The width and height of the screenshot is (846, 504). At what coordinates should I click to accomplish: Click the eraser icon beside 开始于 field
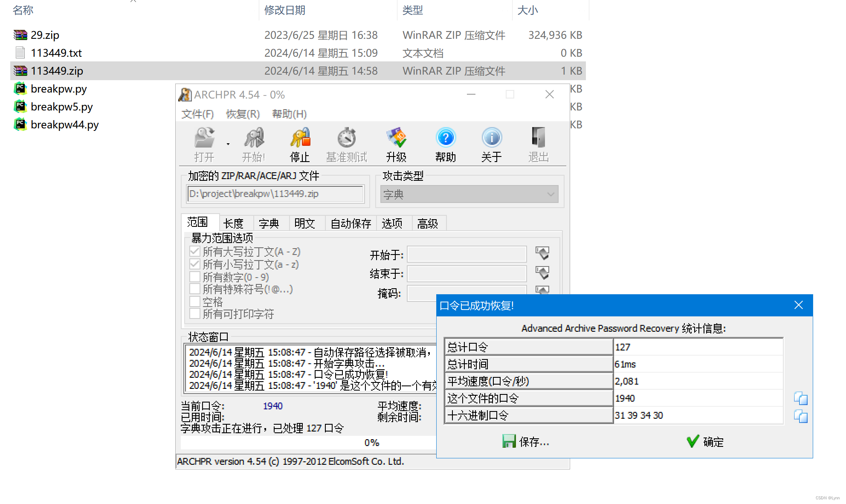click(542, 254)
